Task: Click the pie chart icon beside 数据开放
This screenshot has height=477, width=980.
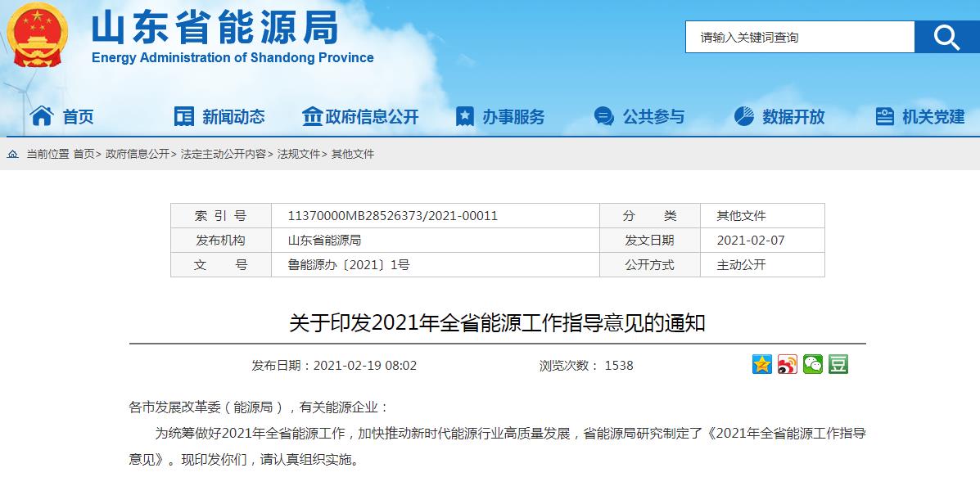Action: point(743,116)
